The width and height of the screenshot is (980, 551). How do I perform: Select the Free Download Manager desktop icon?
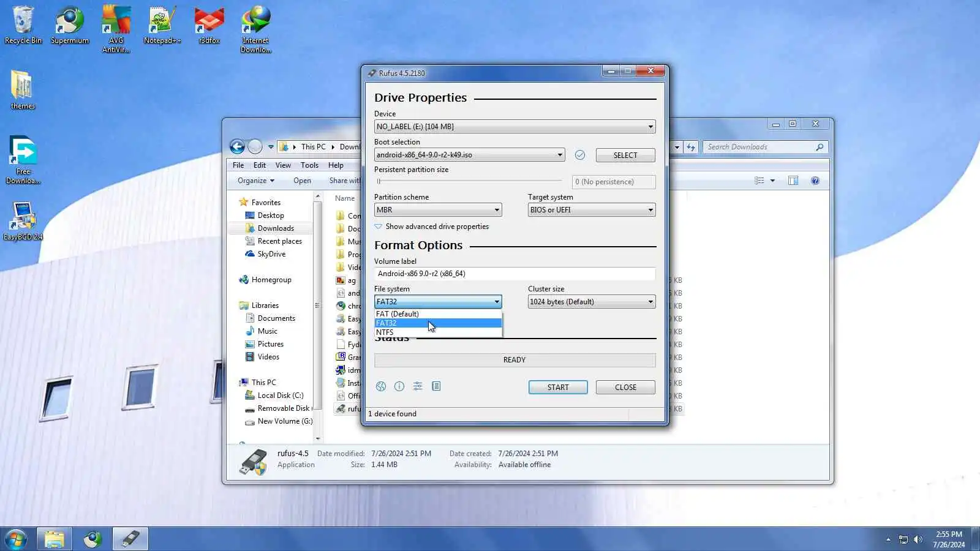coord(23,160)
